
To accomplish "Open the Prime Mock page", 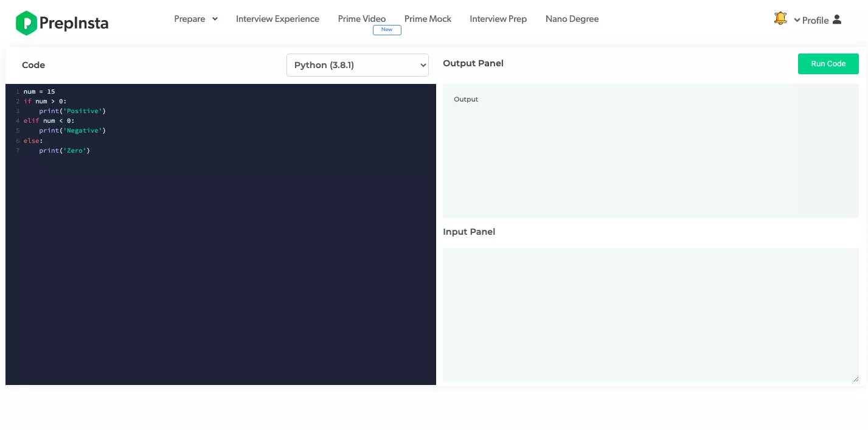I will pyautogui.click(x=428, y=19).
